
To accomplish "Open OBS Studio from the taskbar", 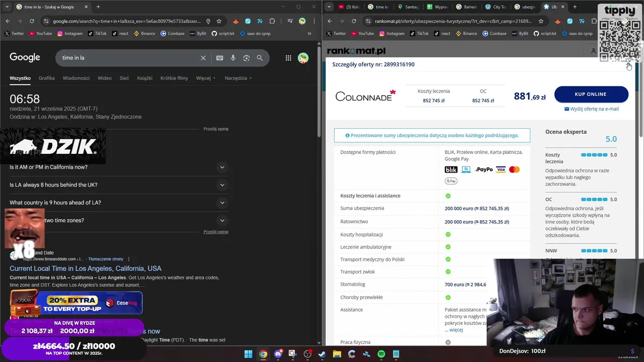I will [307, 354].
